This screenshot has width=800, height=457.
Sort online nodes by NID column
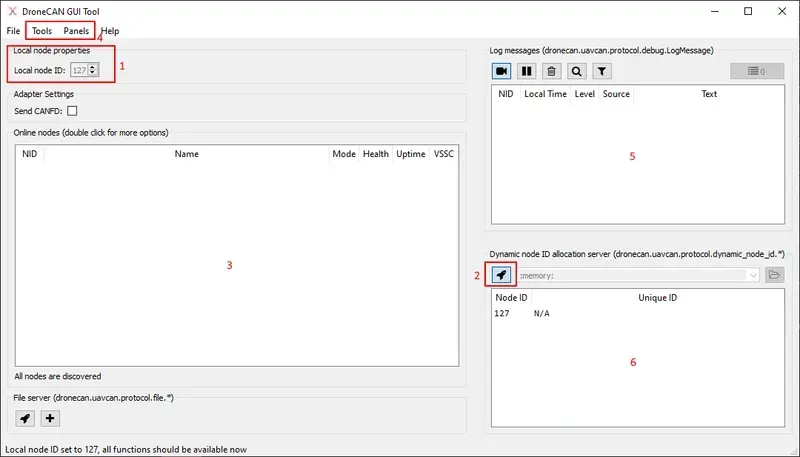(x=30, y=154)
